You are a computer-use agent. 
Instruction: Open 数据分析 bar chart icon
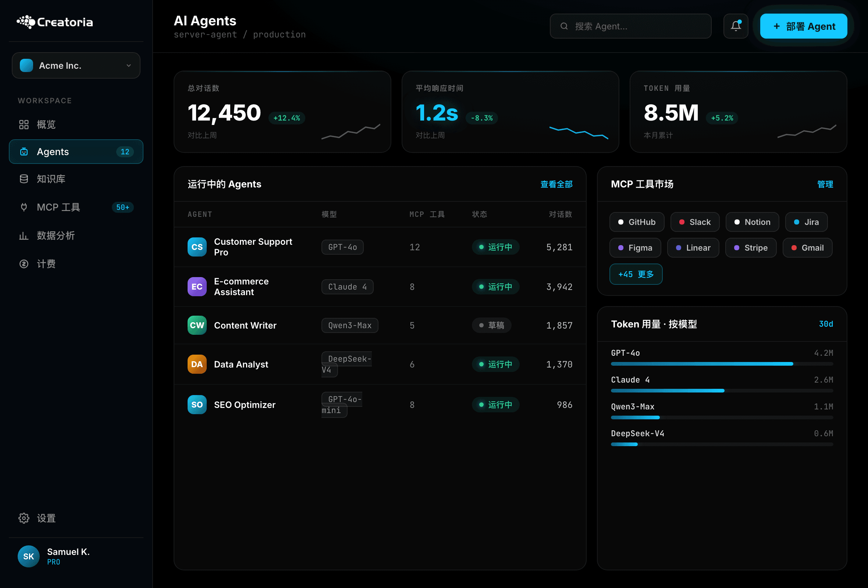[24, 236]
